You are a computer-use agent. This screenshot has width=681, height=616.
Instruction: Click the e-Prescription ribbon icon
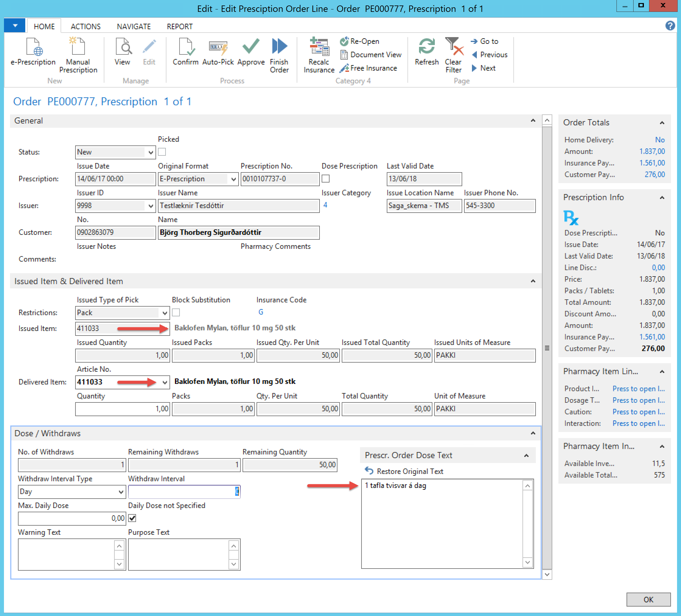tap(33, 47)
